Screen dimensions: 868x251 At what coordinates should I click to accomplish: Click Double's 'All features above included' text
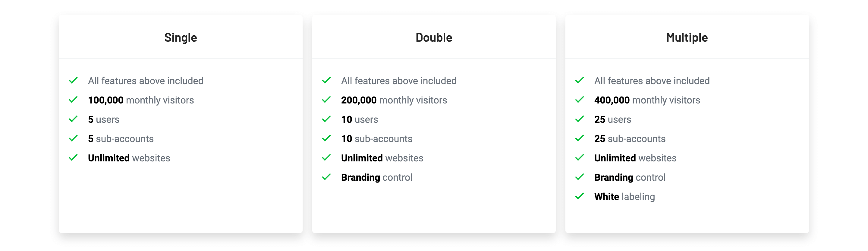pyautogui.click(x=399, y=81)
